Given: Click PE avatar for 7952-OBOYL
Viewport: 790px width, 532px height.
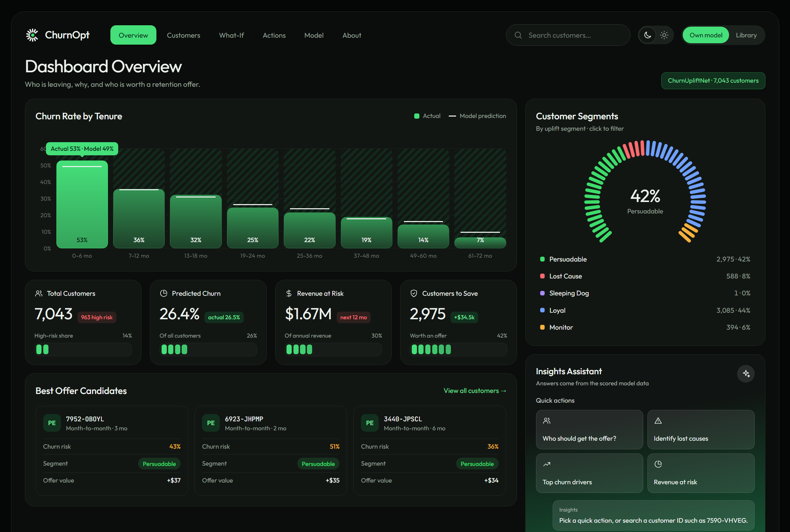Looking at the screenshot, I should (x=52, y=423).
